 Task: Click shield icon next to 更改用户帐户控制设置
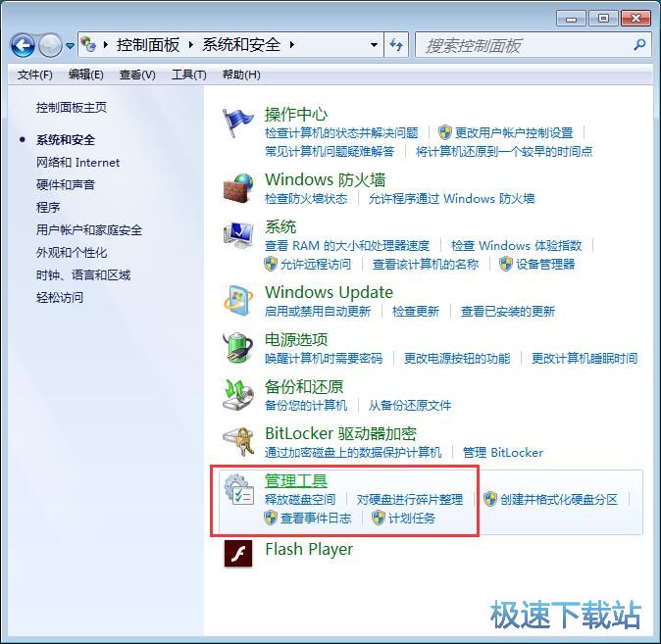pos(444,132)
